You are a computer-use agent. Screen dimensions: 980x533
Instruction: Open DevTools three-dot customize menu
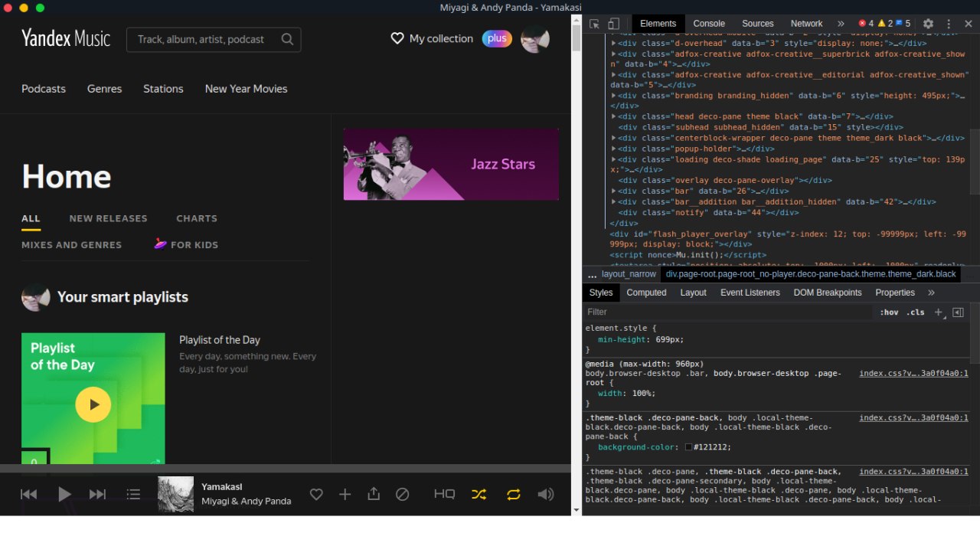pos(949,24)
